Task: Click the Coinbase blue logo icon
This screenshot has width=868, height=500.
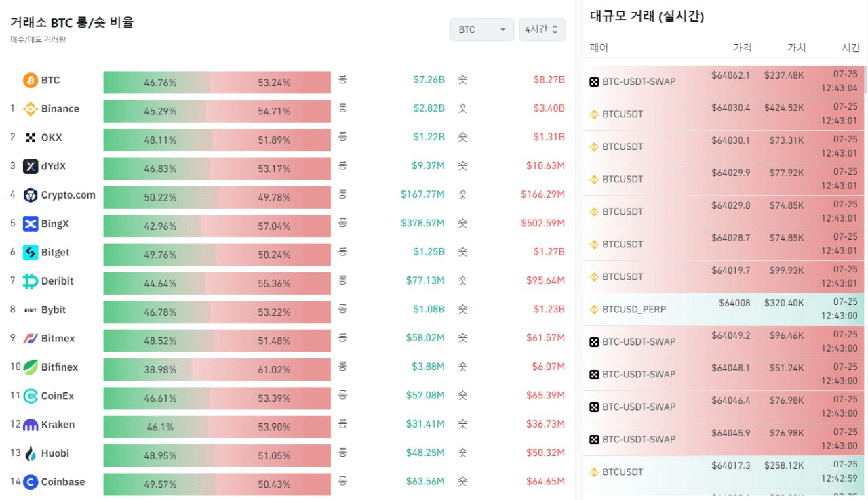Action: [x=31, y=482]
